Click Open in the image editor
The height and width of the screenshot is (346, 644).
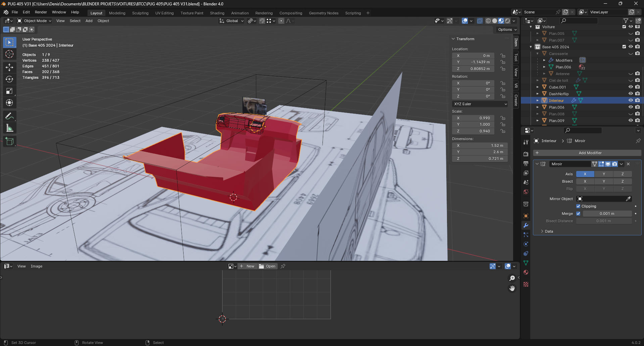267,266
